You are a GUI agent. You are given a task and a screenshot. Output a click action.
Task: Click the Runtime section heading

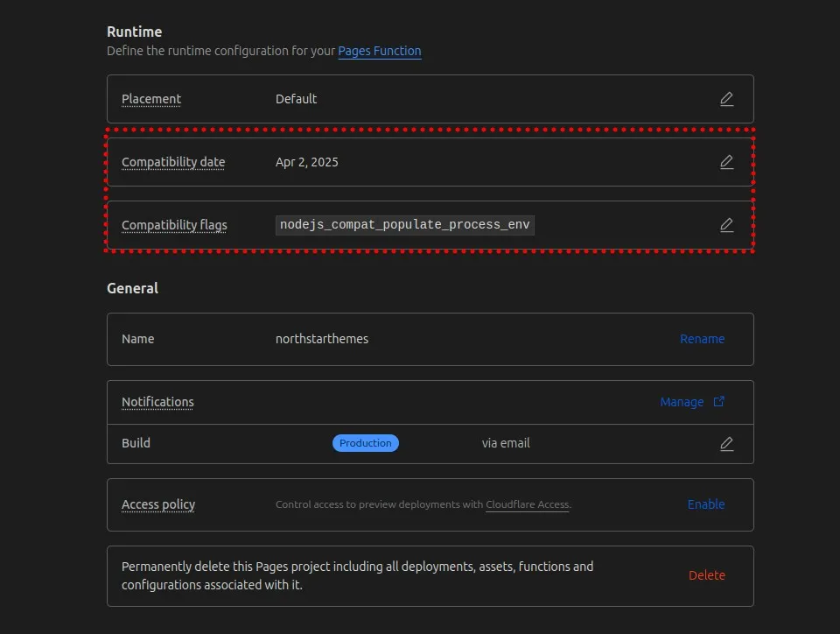pyautogui.click(x=134, y=32)
